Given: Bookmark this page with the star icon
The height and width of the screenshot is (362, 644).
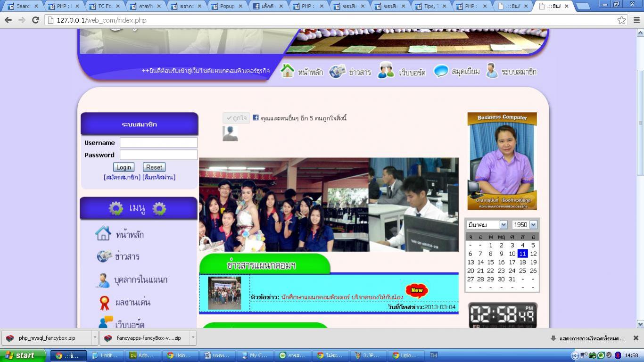Looking at the screenshot, I should pyautogui.click(x=621, y=20).
